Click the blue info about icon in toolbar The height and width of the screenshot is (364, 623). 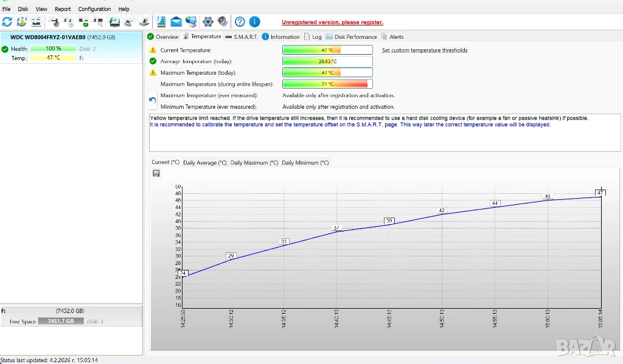(x=254, y=22)
